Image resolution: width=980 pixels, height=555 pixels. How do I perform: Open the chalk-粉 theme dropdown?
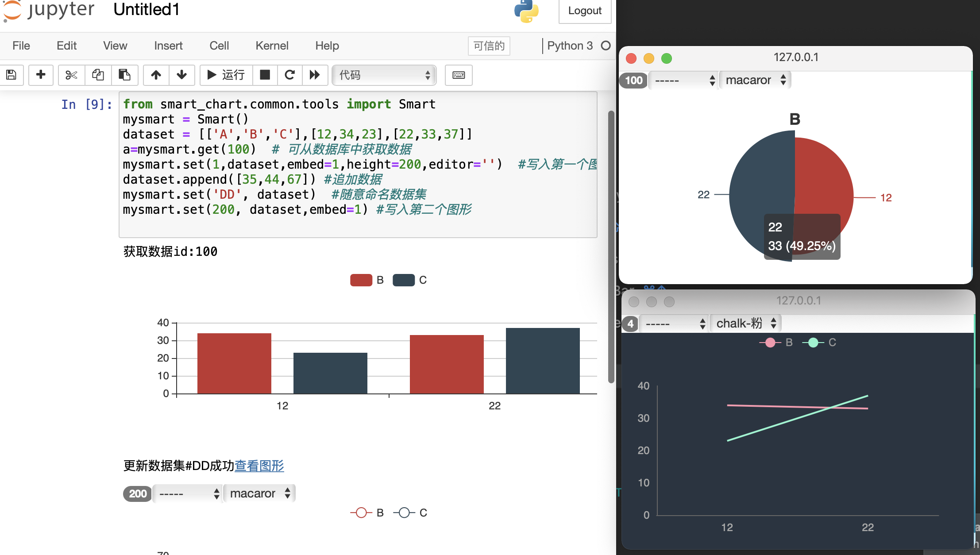coord(745,324)
